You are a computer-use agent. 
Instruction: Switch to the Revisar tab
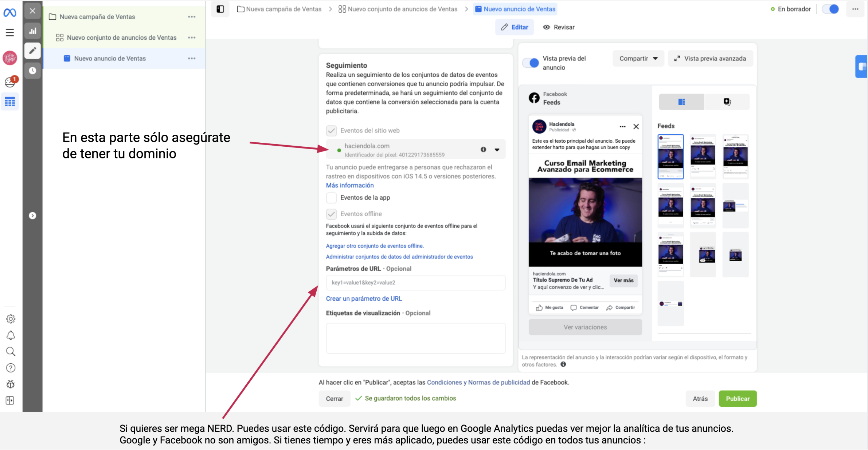559,27
